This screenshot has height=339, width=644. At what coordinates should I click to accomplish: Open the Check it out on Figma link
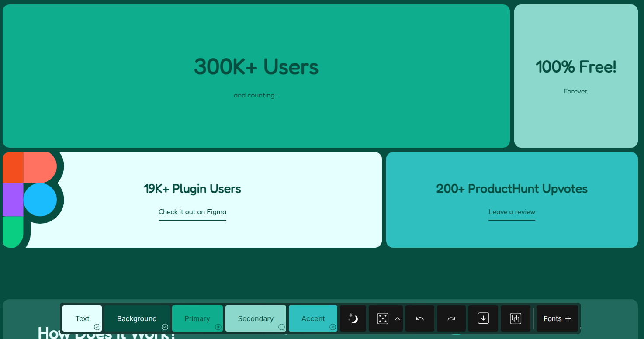(x=192, y=212)
